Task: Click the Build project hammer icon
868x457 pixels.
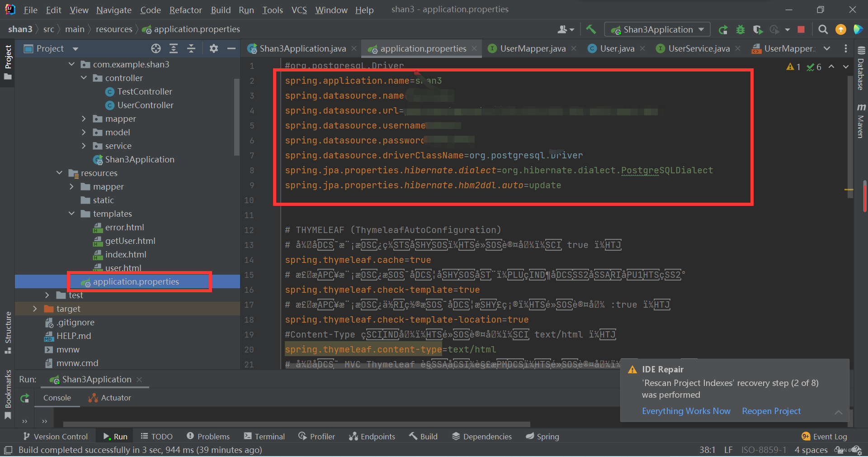Action: tap(591, 29)
